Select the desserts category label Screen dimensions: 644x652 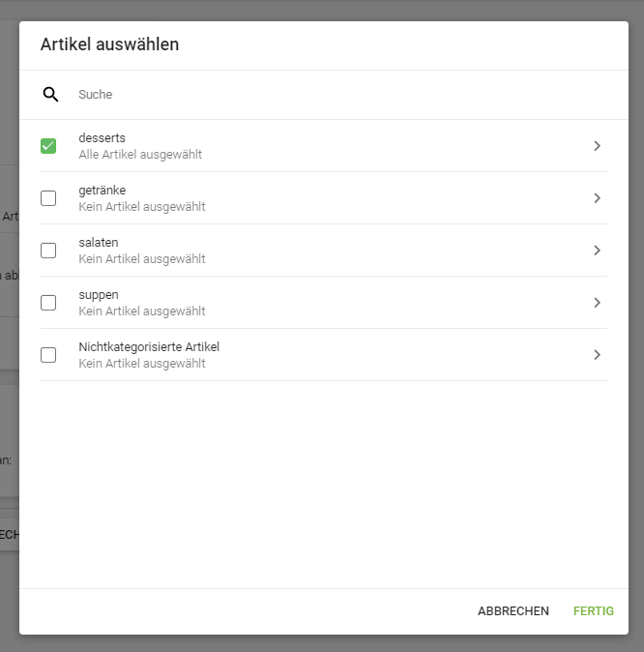click(x=102, y=138)
